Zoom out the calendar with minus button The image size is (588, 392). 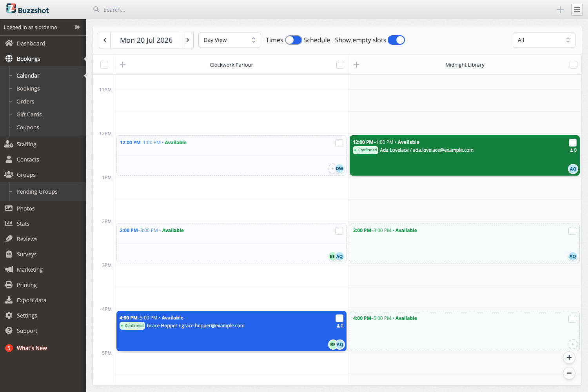569,373
